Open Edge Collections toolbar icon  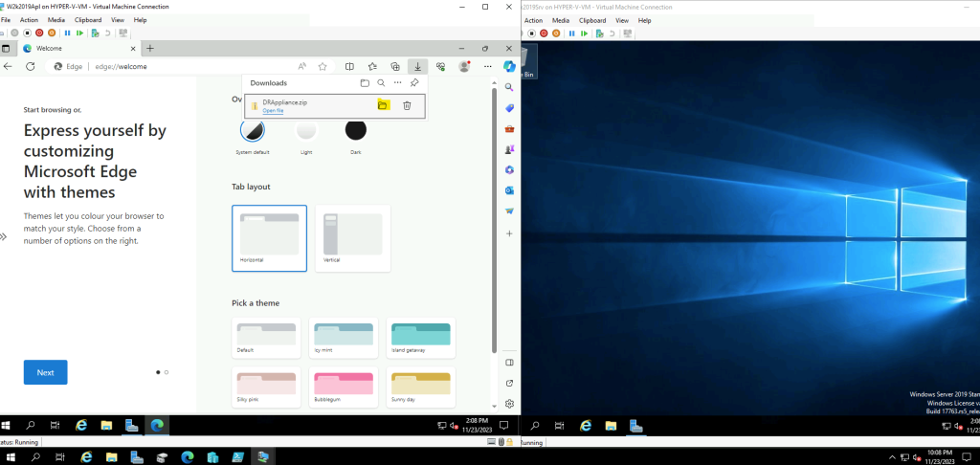[x=395, y=66]
